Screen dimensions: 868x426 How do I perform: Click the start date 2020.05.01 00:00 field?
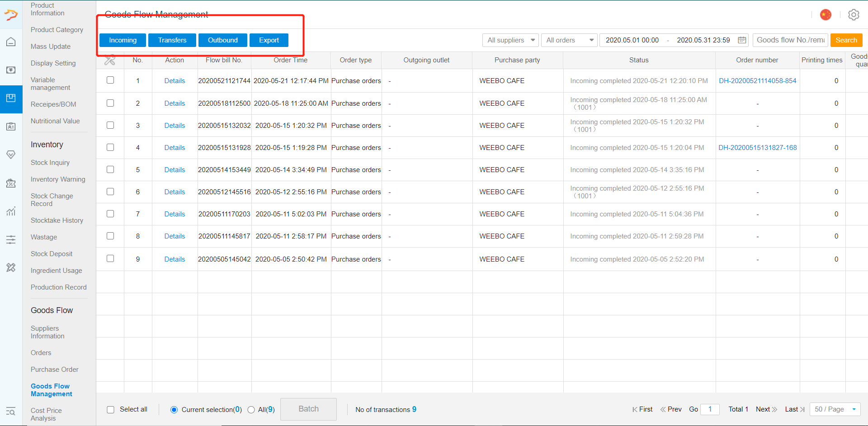point(632,40)
